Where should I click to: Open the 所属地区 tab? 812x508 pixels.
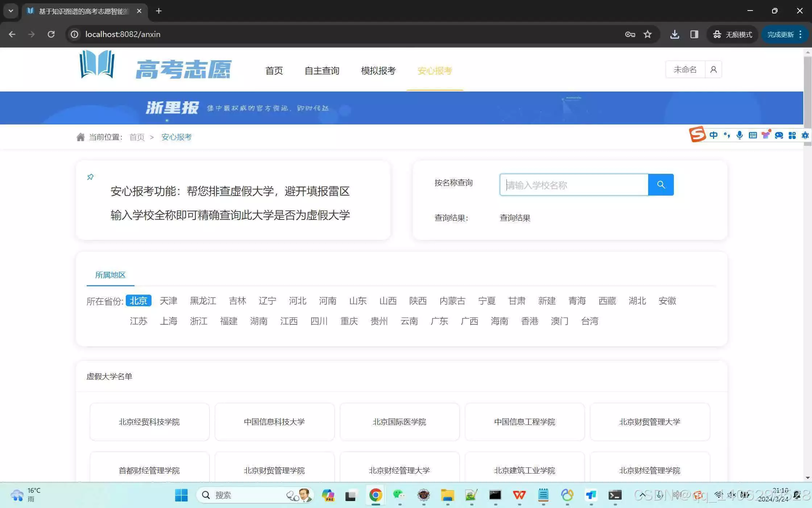point(110,275)
